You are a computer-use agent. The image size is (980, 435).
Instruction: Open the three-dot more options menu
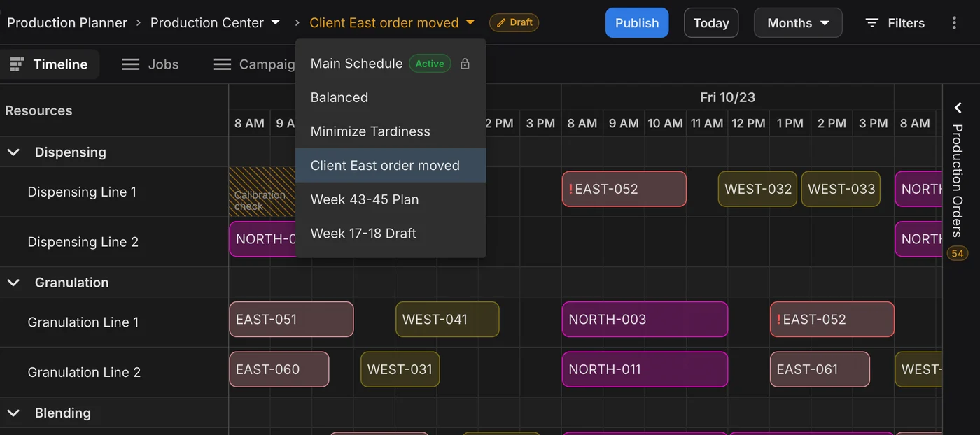[x=954, y=23]
